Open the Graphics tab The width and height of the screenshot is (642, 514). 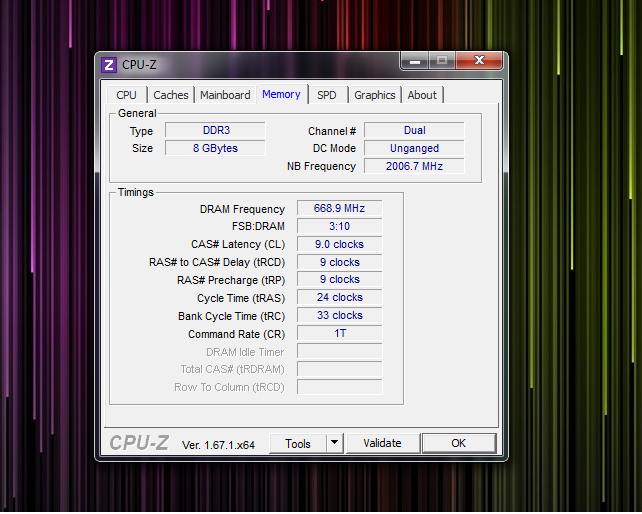[x=375, y=95]
